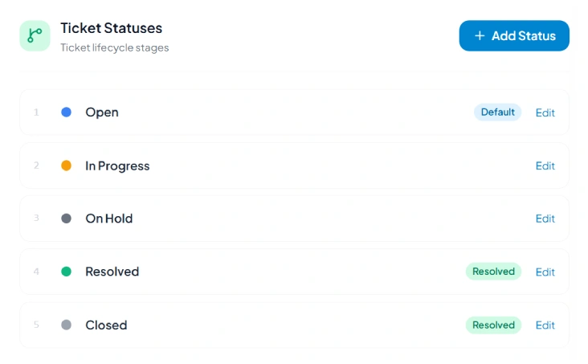Click the green color dot for Resolved
Viewport: 588px width, 364px height.
67,272
